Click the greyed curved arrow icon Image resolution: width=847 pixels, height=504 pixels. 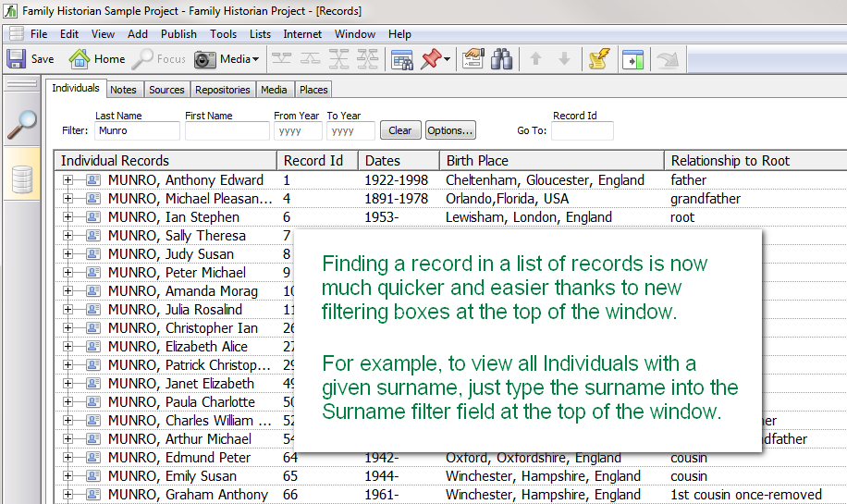(x=668, y=59)
